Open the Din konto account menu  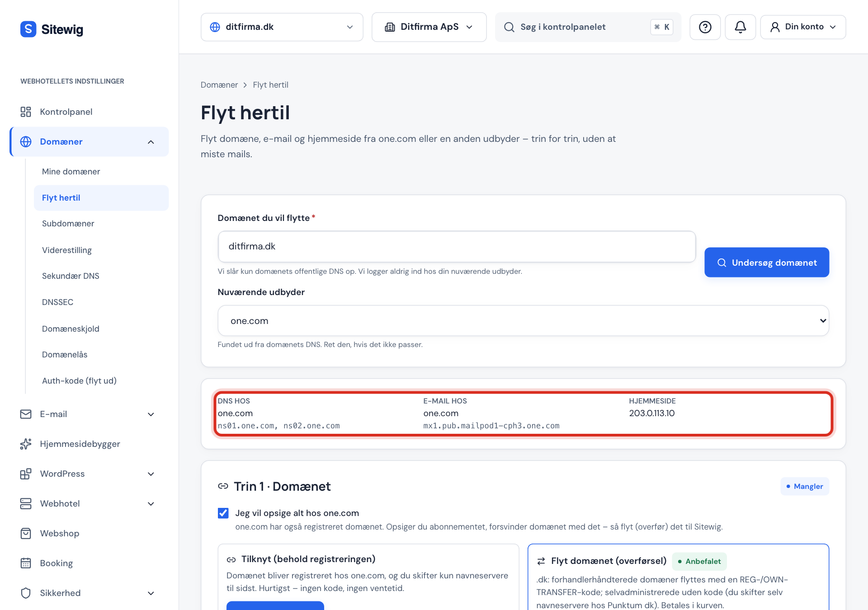(803, 27)
